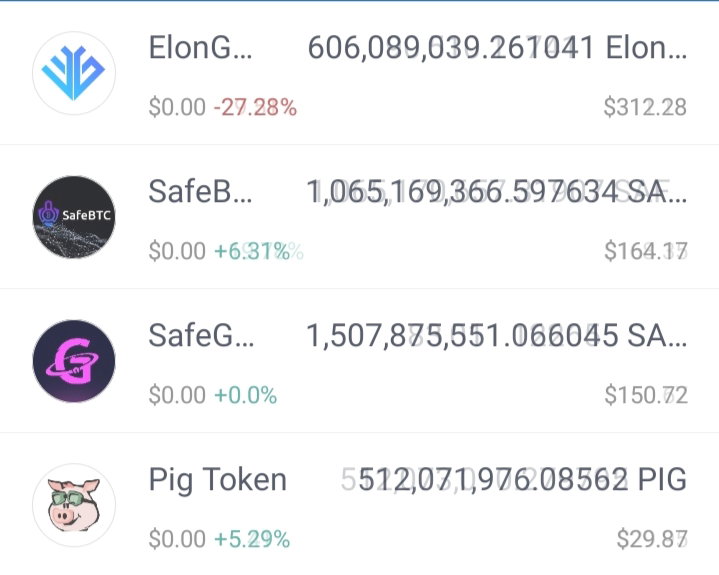Tap the $164.17 fiat value
The height and width of the screenshot is (575, 719).
coord(646,251)
